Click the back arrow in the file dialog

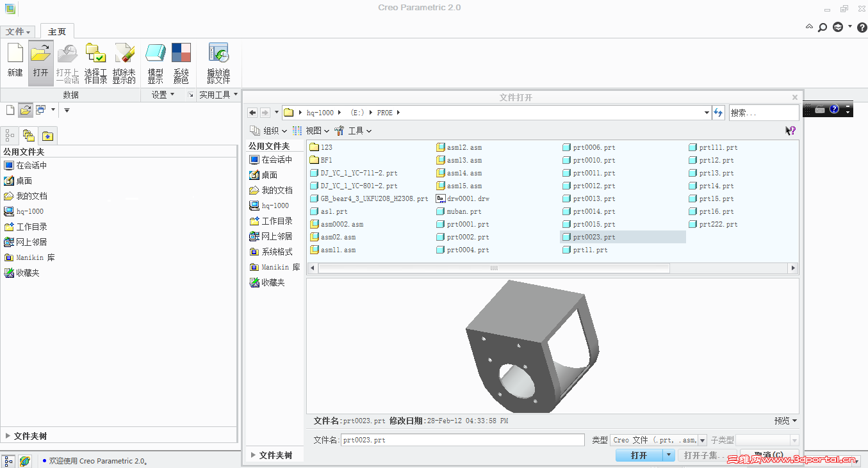[x=252, y=113]
